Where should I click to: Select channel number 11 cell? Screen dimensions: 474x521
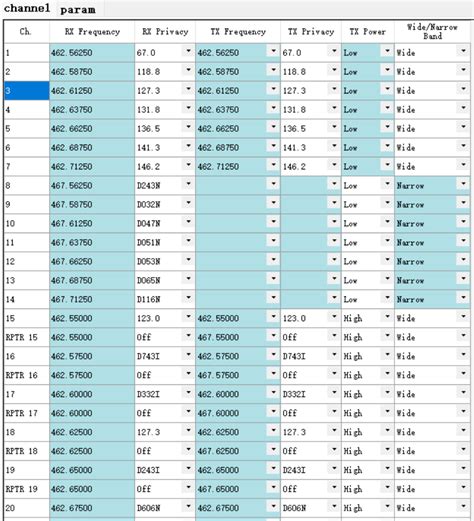(x=26, y=242)
